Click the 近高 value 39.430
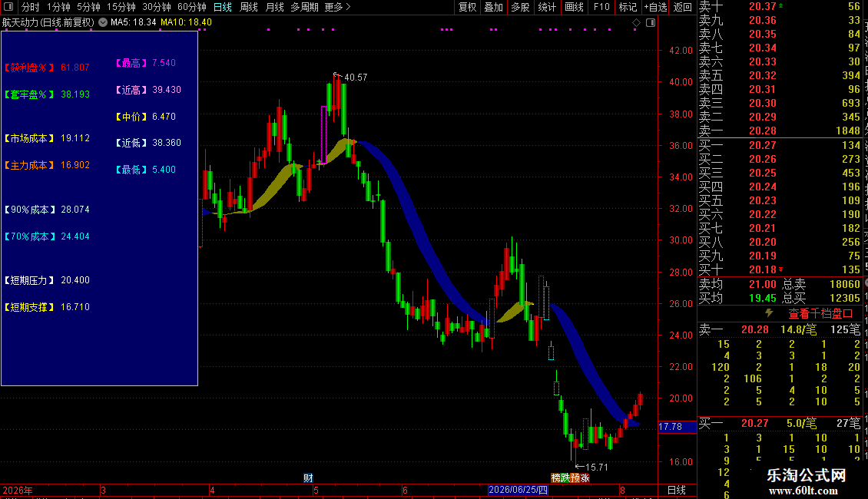 point(167,90)
